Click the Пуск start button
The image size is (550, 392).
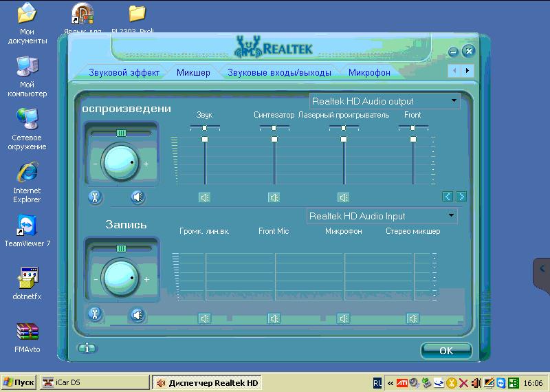[x=19, y=382]
